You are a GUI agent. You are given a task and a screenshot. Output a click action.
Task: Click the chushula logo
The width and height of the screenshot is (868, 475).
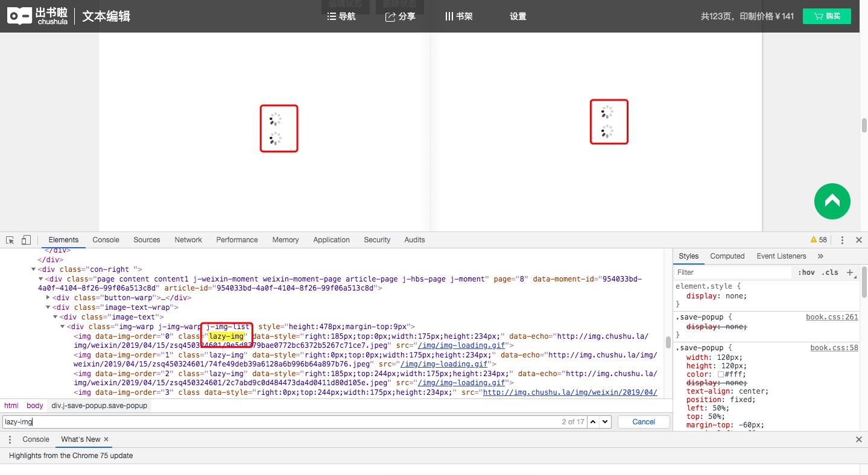tap(37, 16)
